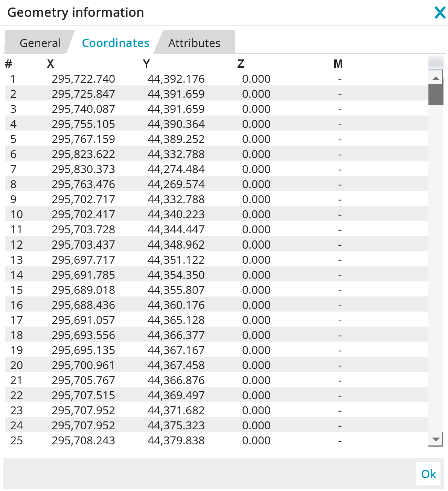Screen dimensions: 448x491
Task: Click row number 20
Action: 17,365
